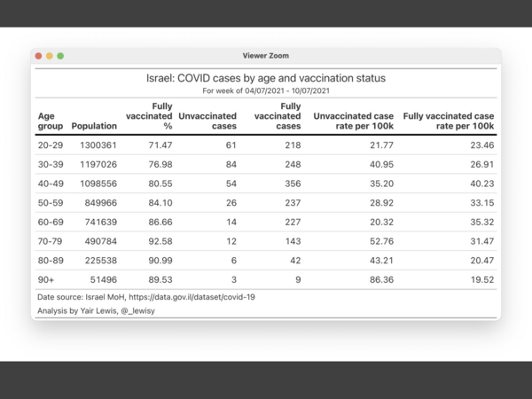Click unvaccinated rate value 86.36
The width and height of the screenshot is (532, 399).
[381, 280]
